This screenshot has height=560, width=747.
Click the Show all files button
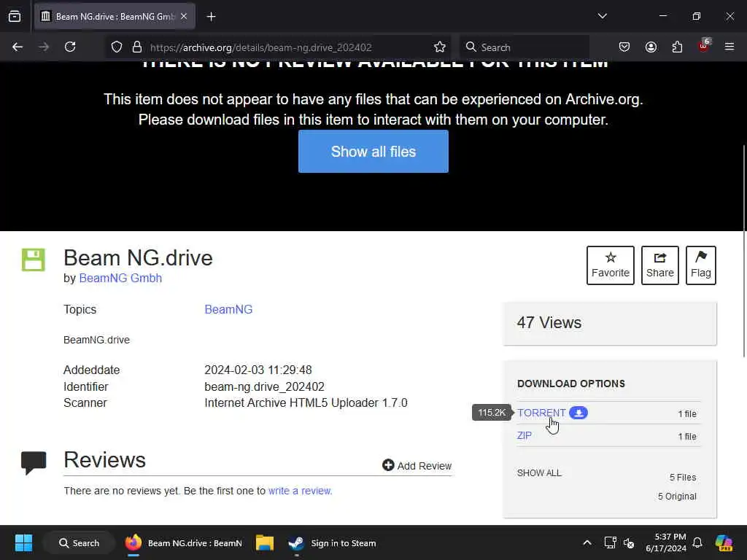click(373, 152)
